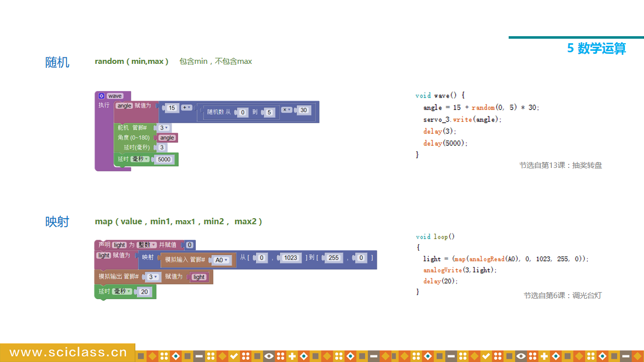The width and height of the screenshot is (644, 362).
Task: Click the delay field showing 5000
Action: (164, 159)
